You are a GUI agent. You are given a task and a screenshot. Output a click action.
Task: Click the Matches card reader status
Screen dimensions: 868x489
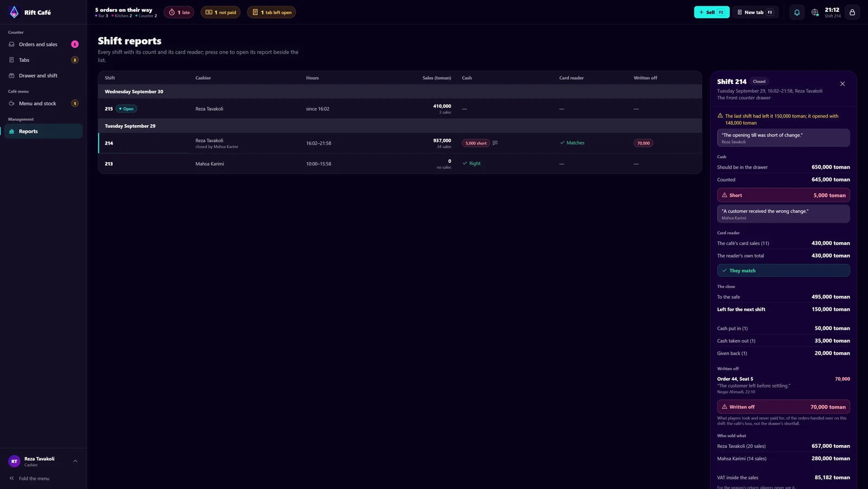coord(572,143)
